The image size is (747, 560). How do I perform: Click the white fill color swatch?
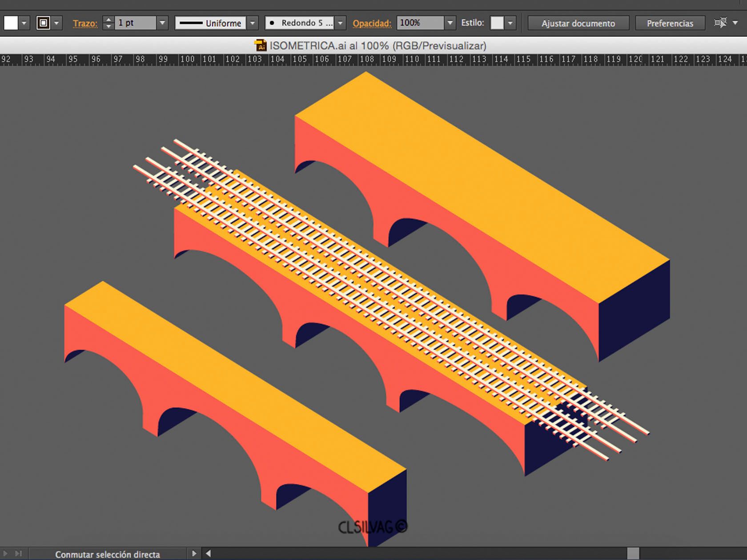[x=11, y=23]
